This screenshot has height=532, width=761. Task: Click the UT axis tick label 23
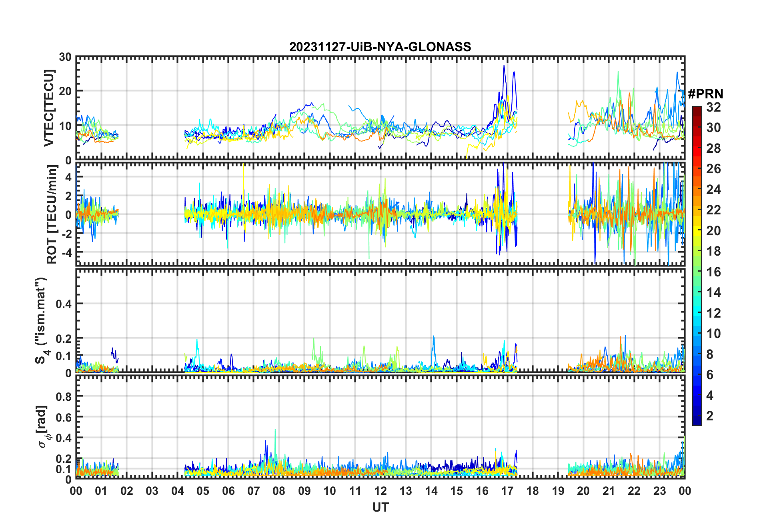click(x=659, y=491)
